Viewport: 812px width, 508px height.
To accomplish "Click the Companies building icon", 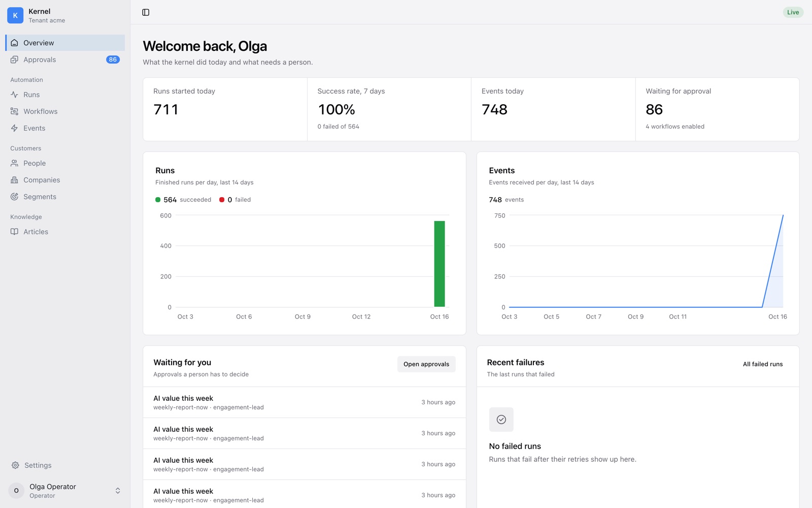I will tap(14, 180).
